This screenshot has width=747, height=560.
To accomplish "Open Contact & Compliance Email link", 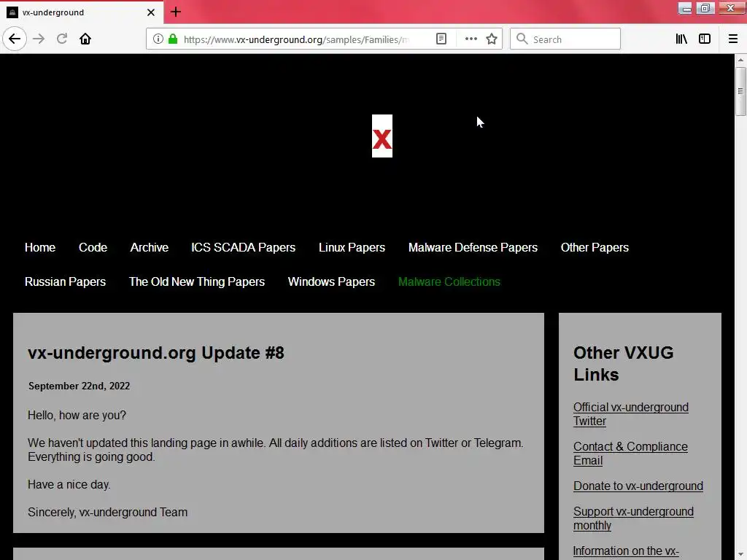I will (630, 454).
